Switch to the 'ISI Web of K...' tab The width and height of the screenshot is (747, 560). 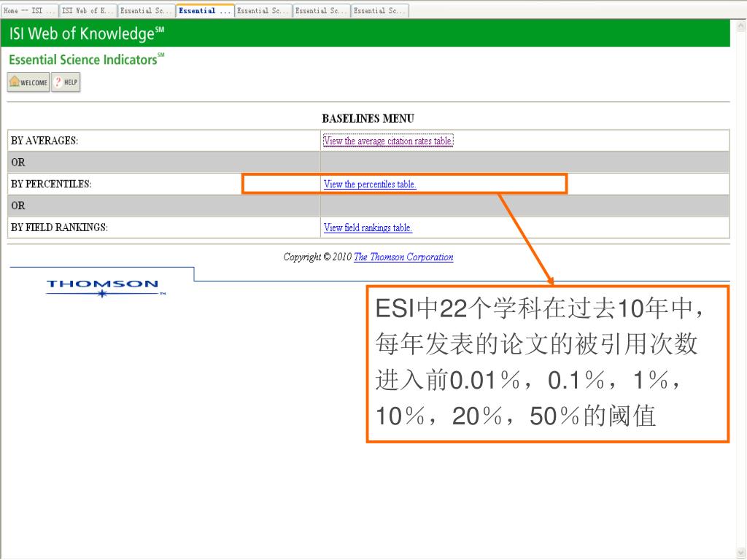(88, 10)
